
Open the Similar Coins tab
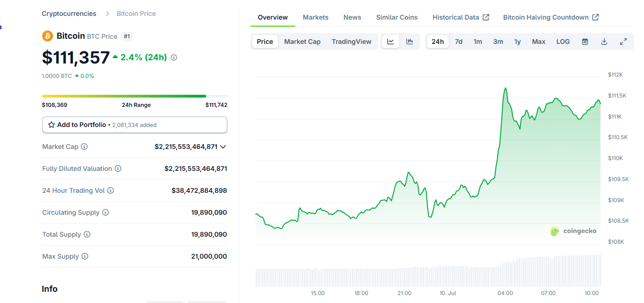click(x=397, y=17)
